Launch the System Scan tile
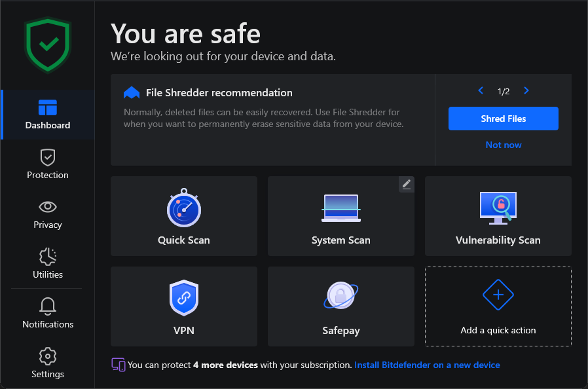The height and width of the screenshot is (389, 588). point(341,216)
